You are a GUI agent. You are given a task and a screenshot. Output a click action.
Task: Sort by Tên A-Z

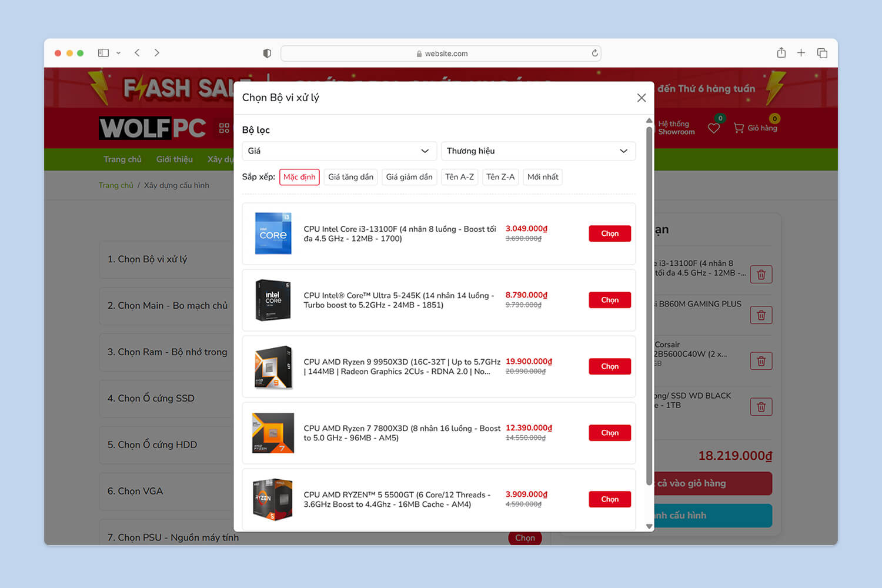pyautogui.click(x=460, y=177)
